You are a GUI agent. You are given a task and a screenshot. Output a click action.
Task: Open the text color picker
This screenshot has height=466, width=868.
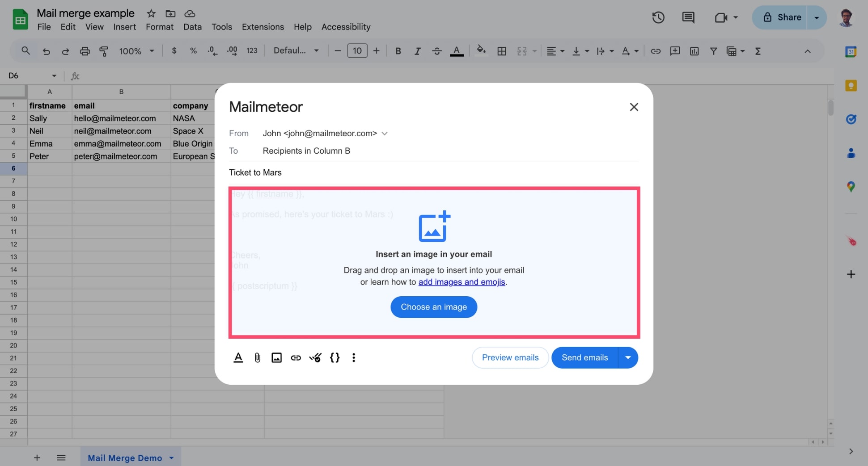(456, 51)
